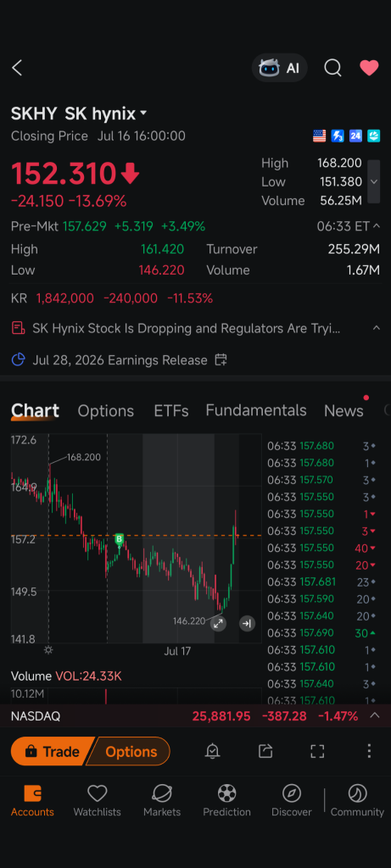Set a price alert with bell icon
The image size is (391, 868).
coord(213,751)
